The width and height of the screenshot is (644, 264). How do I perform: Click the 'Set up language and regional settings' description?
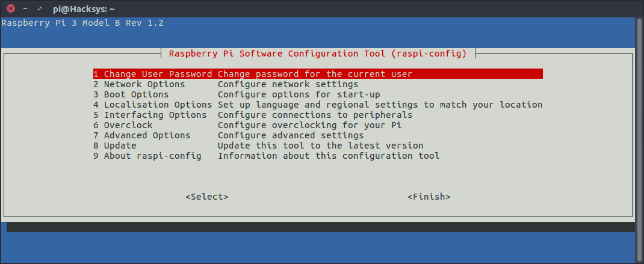(380, 105)
